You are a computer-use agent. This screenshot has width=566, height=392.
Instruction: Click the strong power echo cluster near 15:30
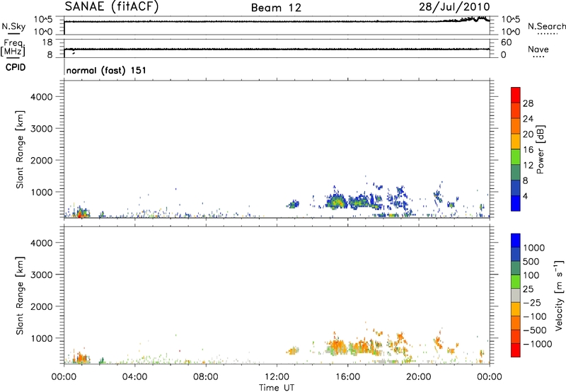337,202
